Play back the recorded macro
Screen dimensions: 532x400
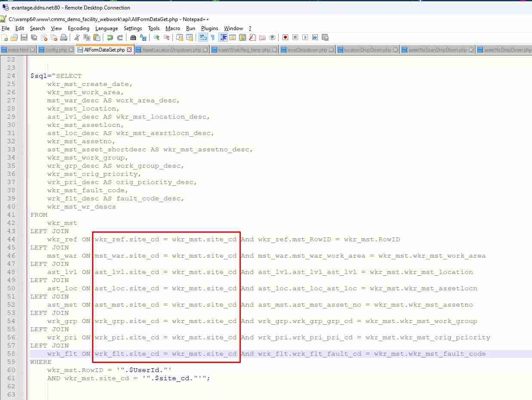pos(305,37)
